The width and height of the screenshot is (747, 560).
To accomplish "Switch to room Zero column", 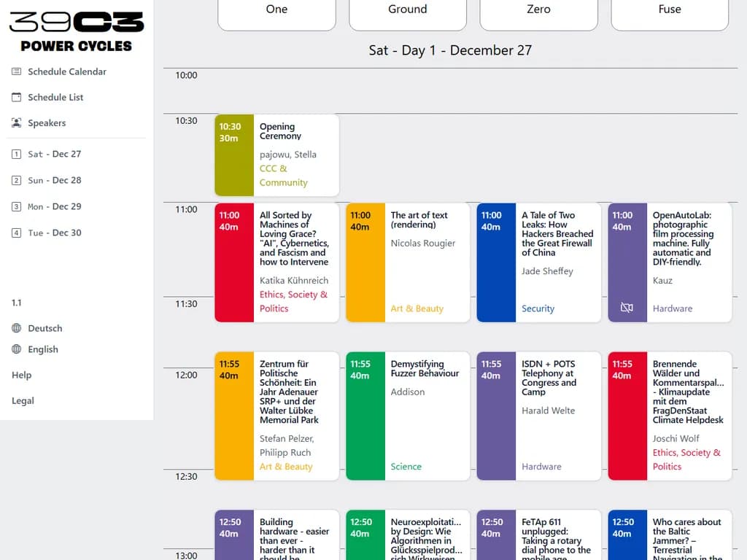I will tap(538, 10).
